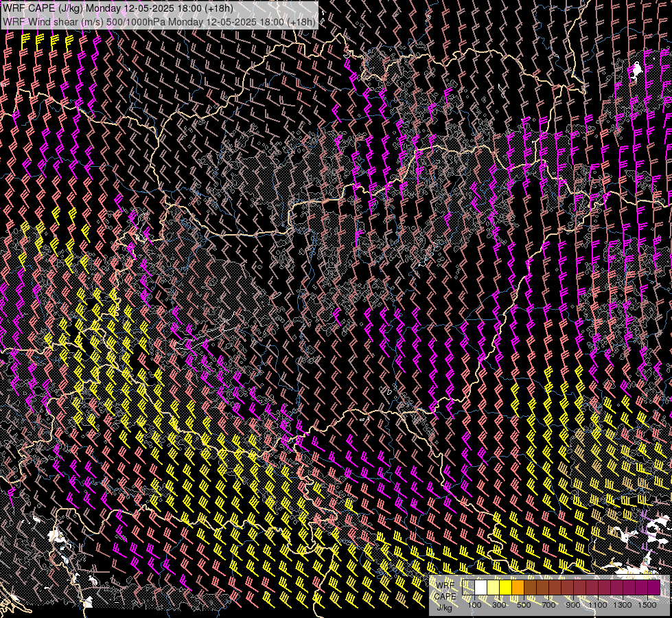Click the '500' legend value label
Image resolution: width=672 pixels, height=618 pixels.
coord(524,605)
